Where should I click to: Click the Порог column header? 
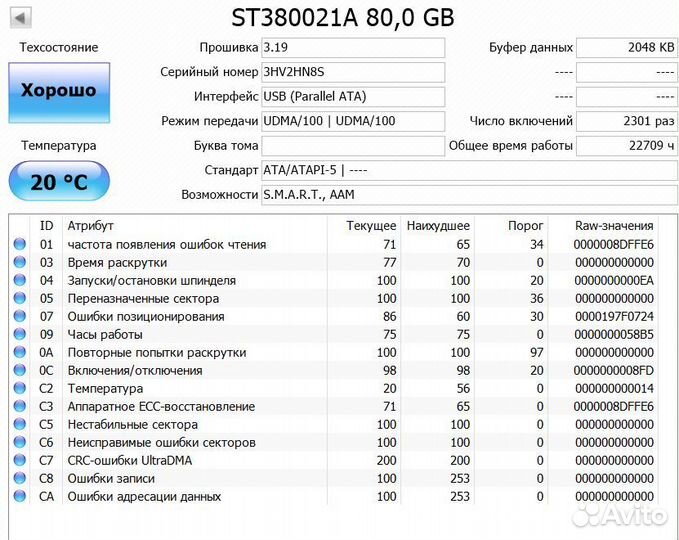tap(525, 226)
